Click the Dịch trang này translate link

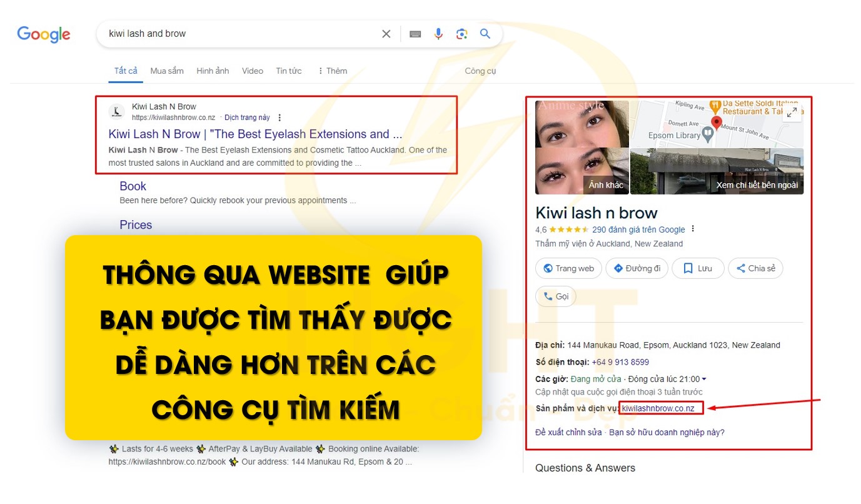[x=247, y=118]
